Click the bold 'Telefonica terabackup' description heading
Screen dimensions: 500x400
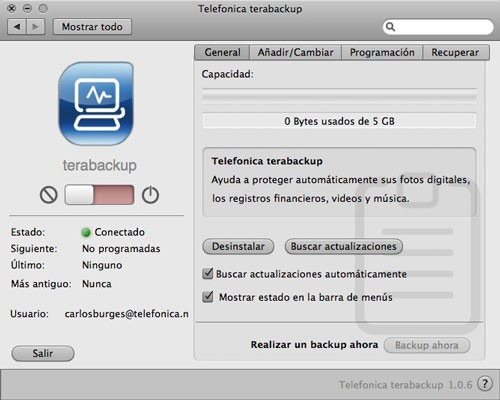tap(267, 161)
